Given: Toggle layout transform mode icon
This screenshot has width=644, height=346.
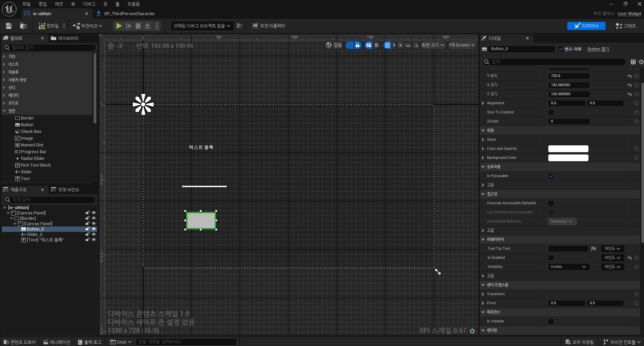Looking at the screenshot, I should coord(369,45).
